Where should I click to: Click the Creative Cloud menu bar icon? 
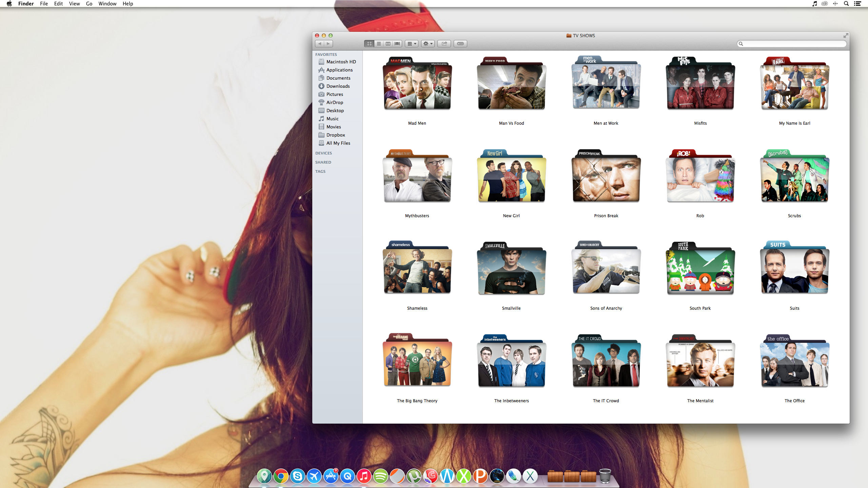tap(825, 3)
